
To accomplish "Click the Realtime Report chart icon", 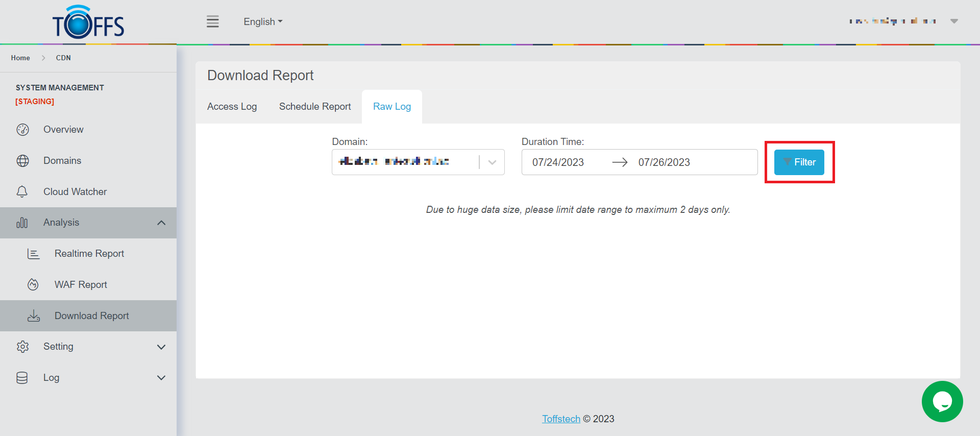I will tap(33, 254).
